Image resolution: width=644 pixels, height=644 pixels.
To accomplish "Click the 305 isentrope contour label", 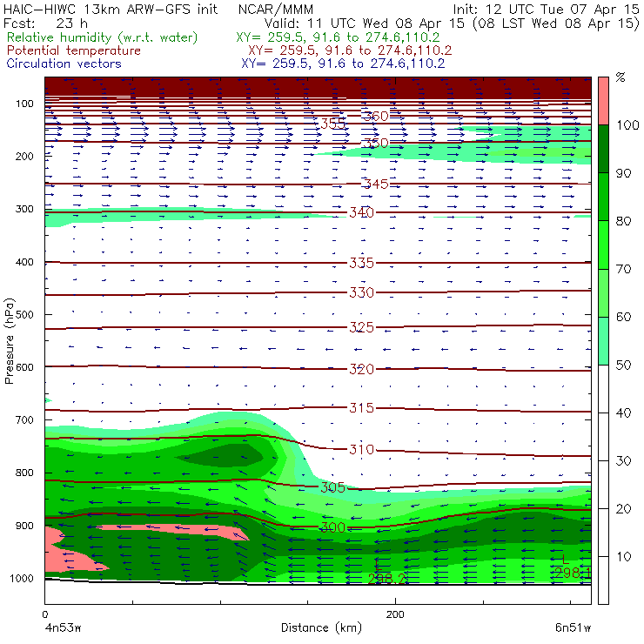I will tap(332, 487).
